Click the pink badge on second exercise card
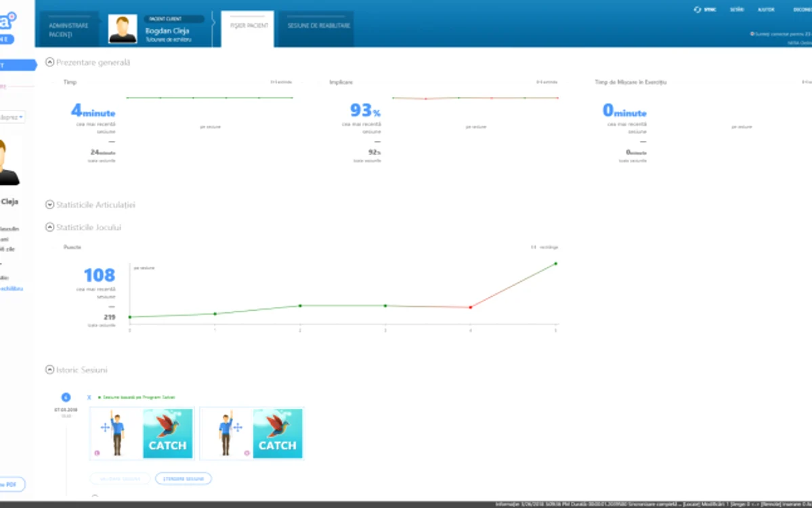This screenshot has height=508, width=812. pos(247,453)
